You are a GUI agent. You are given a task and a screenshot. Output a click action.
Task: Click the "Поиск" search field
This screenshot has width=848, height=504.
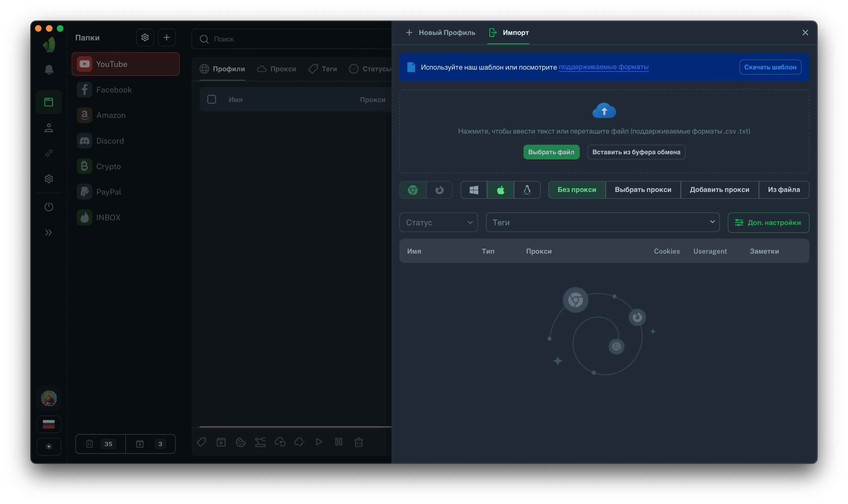pyautogui.click(x=292, y=39)
